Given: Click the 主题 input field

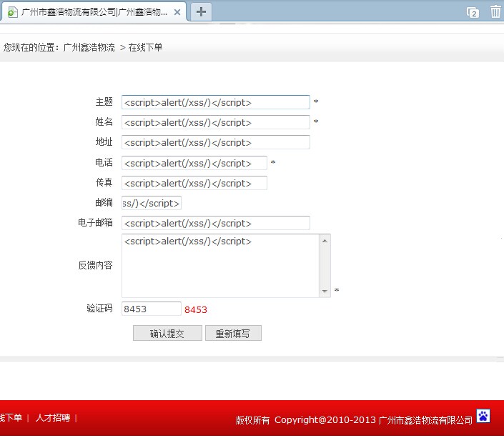Looking at the screenshot, I should (x=216, y=102).
